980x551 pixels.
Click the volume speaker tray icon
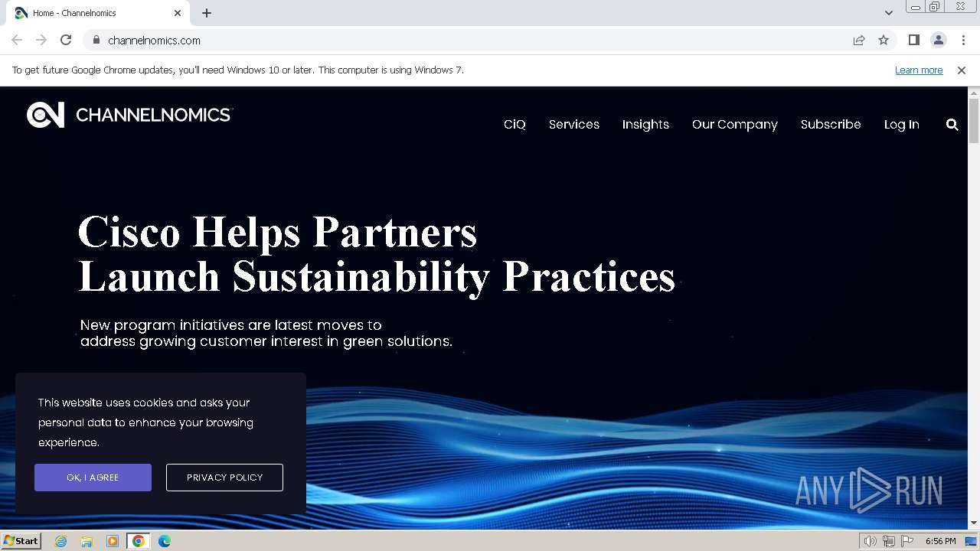(x=871, y=541)
